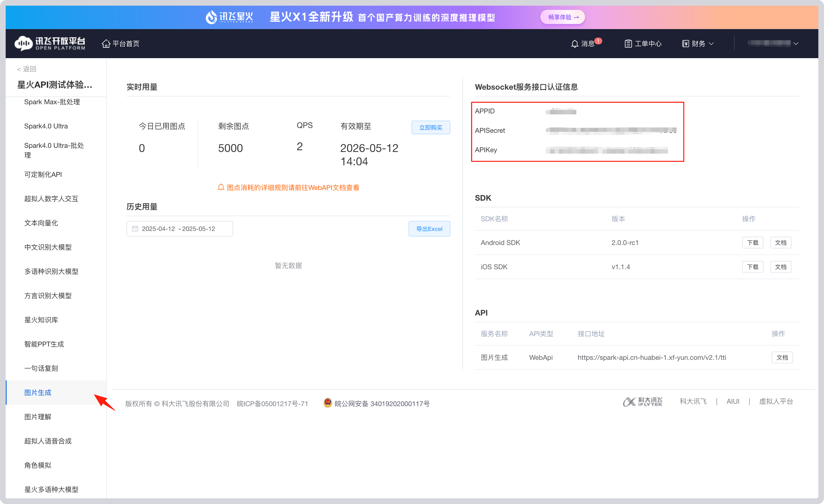Click 下载 for the Android SDK
The image size is (824, 504).
click(753, 242)
